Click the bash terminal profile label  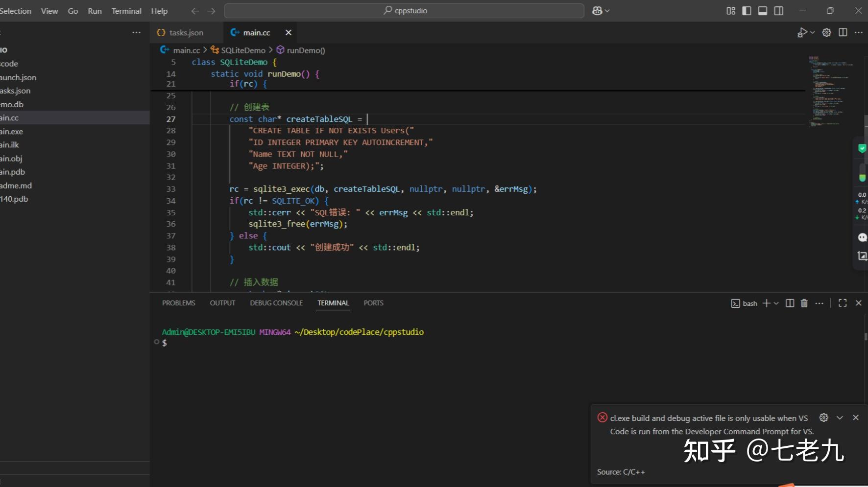click(745, 303)
